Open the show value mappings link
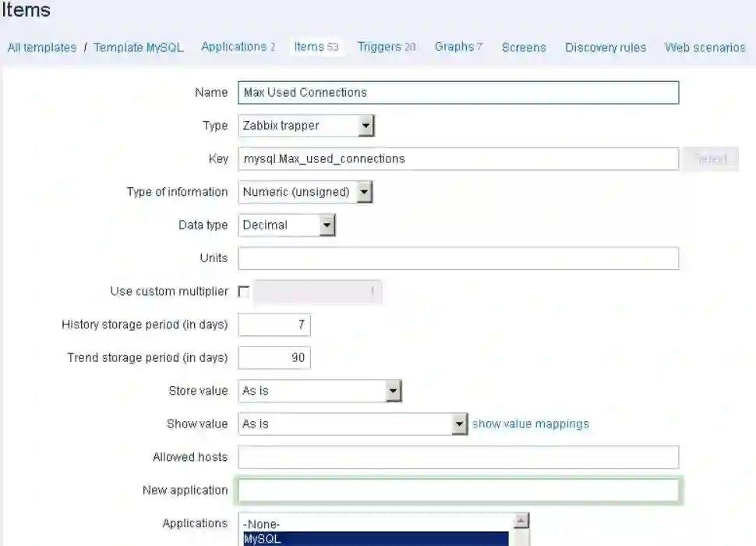Image resolution: width=756 pixels, height=546 pixels. [x=530, y=424]
